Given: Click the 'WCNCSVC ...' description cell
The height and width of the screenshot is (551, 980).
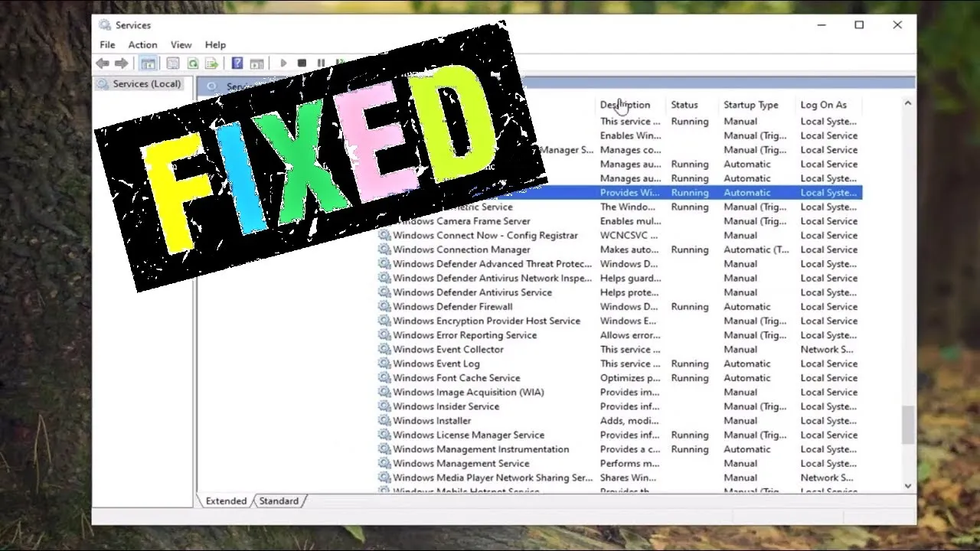Looking at the screenshot, I should [x=627, y=236].
